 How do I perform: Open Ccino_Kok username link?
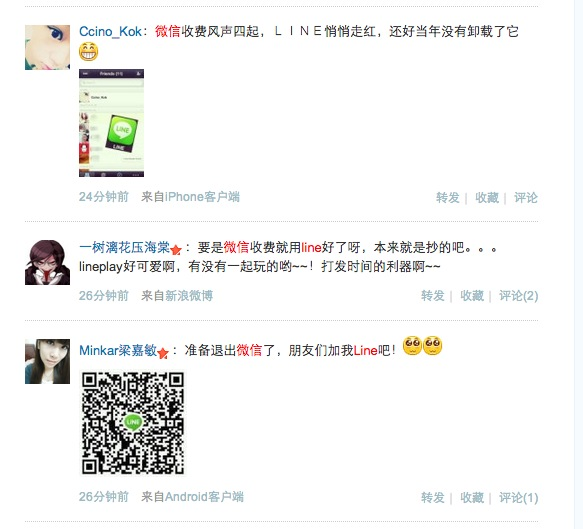[x=110, y=32]
